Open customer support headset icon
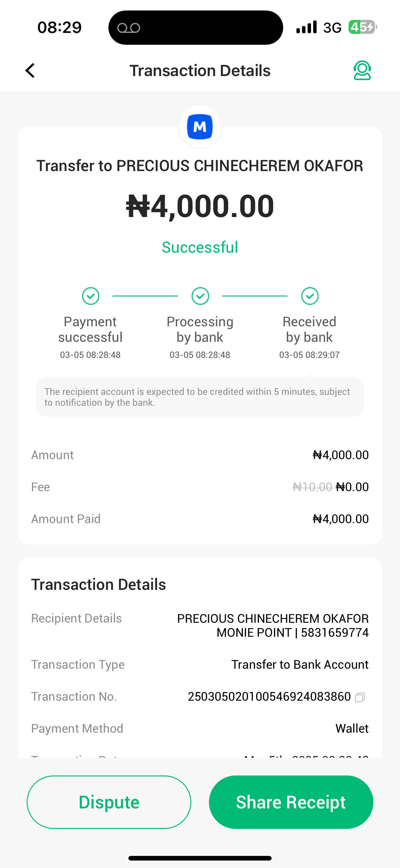This screenshot has height=868, width=400. [x=362, y=70]
